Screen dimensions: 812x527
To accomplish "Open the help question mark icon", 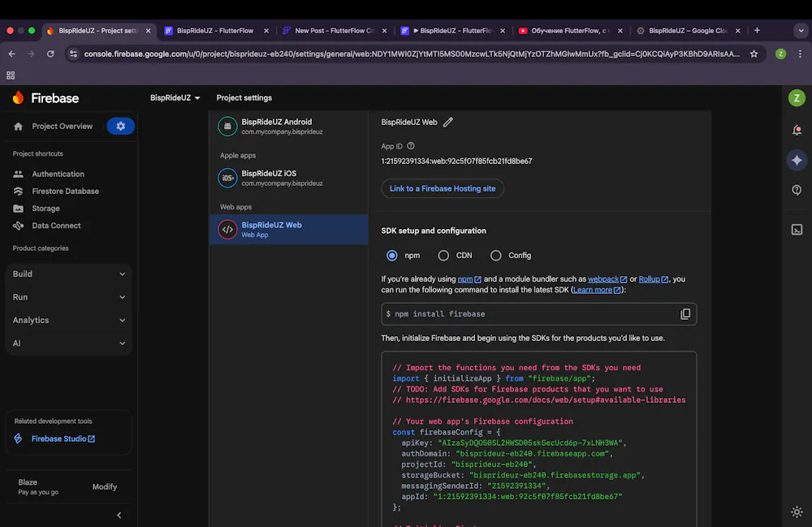I will click(797, 190).
